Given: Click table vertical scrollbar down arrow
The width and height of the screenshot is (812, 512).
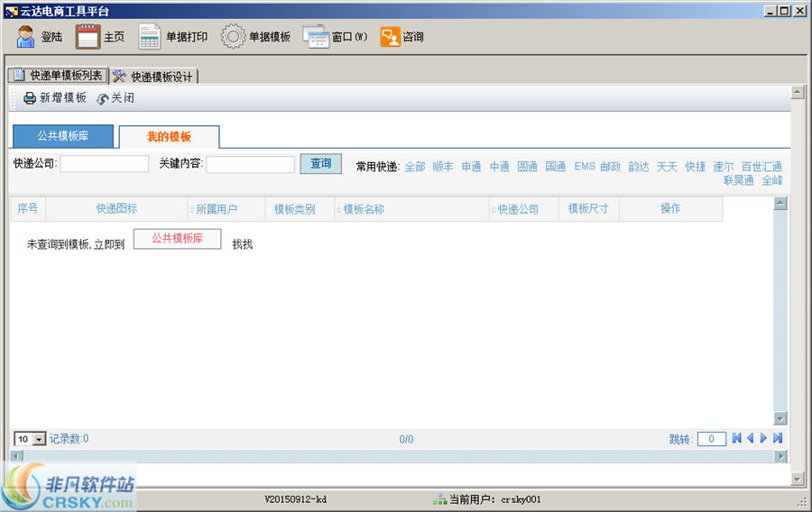Looking at the screenshot, I should point(780,418).
